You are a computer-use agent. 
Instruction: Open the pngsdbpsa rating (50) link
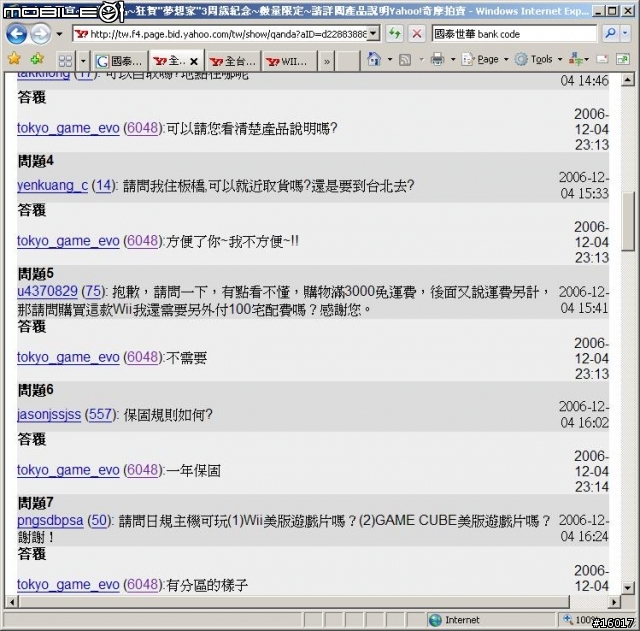[99, 520]
